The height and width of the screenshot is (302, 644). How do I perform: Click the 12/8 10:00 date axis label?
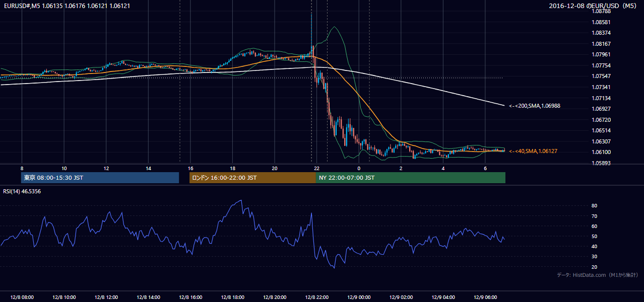click(64, 297)
